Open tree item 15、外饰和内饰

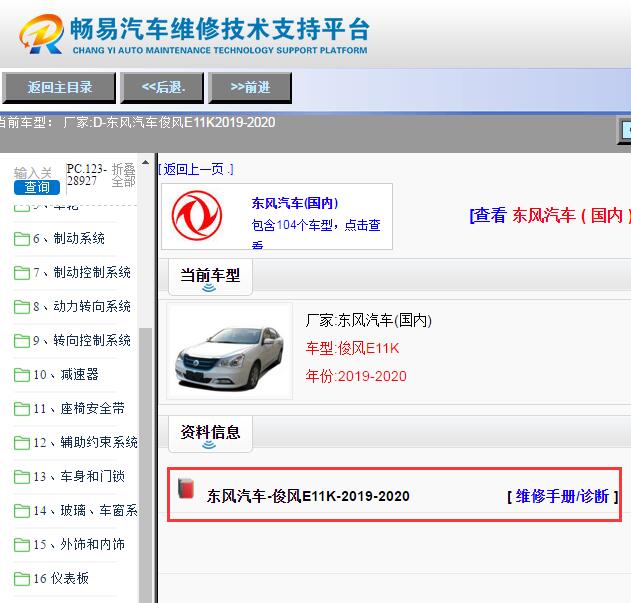(79, 545)
